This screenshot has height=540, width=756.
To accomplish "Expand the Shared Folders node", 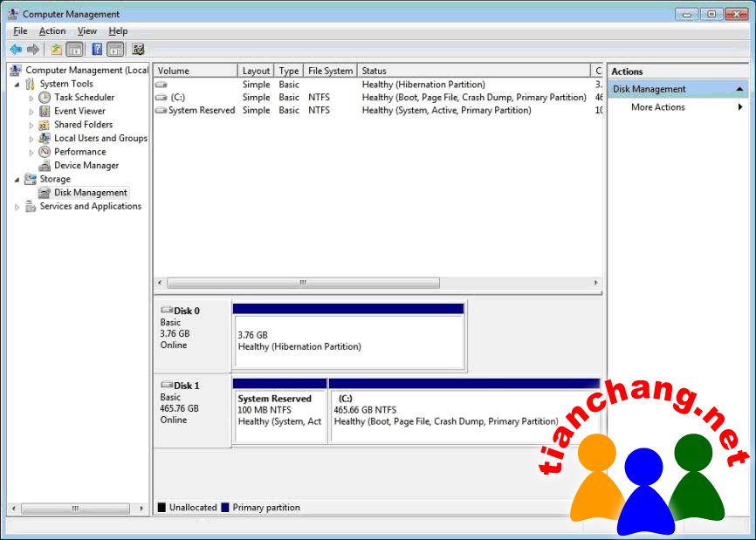I will tap(31, 126).
